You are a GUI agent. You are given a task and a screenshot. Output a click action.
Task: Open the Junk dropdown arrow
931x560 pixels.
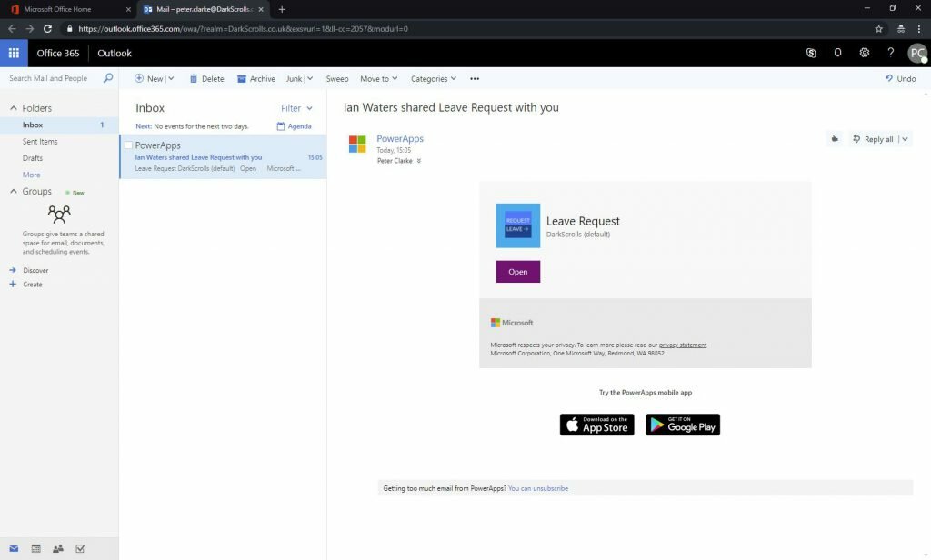pos(310,78)
